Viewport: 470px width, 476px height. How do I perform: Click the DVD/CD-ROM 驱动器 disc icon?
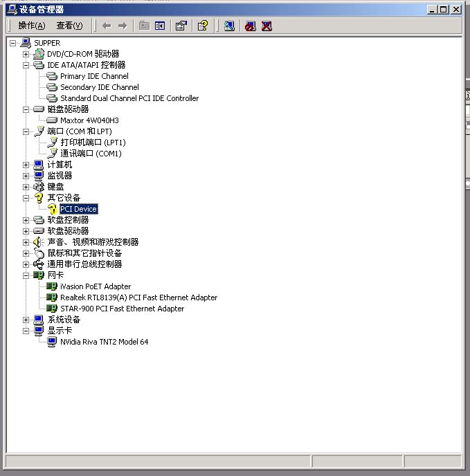pos(39,54)
